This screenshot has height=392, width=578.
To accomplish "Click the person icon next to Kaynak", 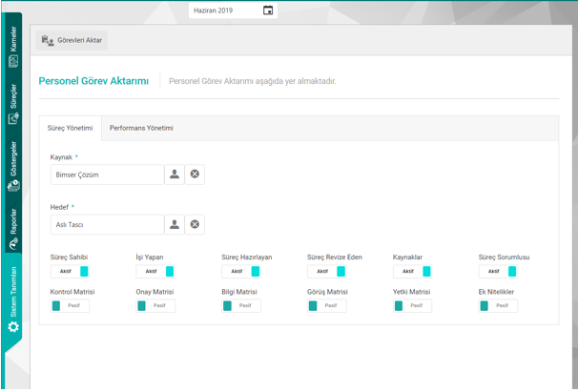I will [175, 175].
